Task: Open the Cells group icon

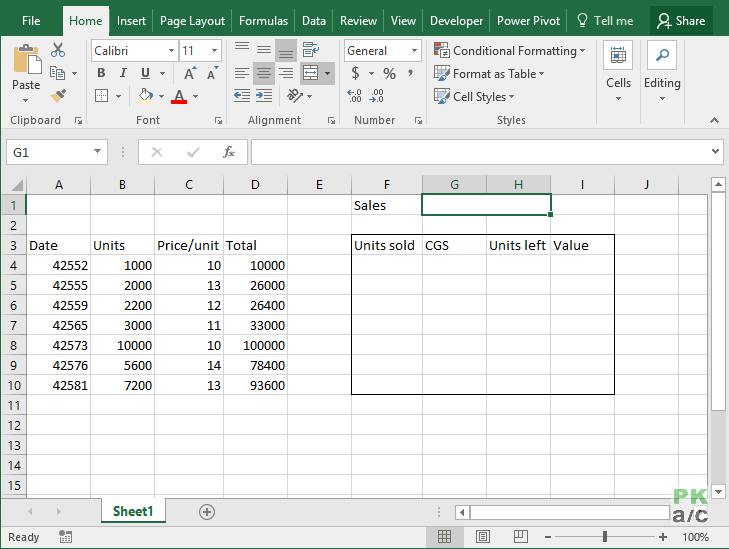Action: click(618, 55)
